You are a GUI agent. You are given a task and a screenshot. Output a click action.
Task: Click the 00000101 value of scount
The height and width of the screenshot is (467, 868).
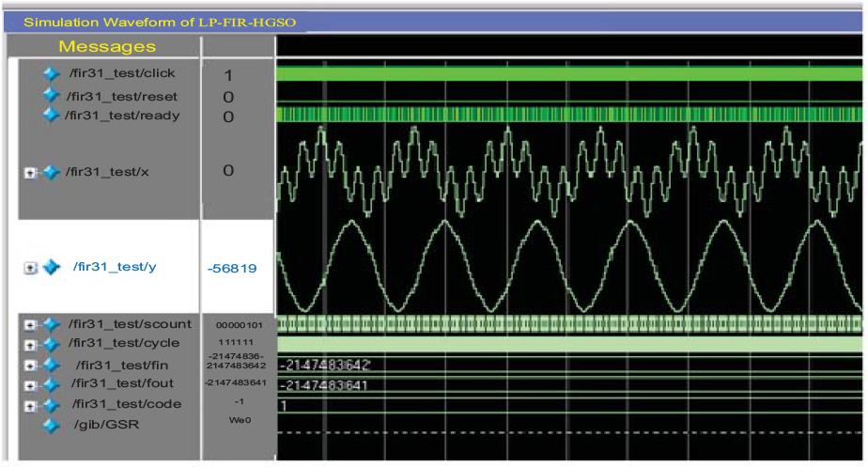239,325
